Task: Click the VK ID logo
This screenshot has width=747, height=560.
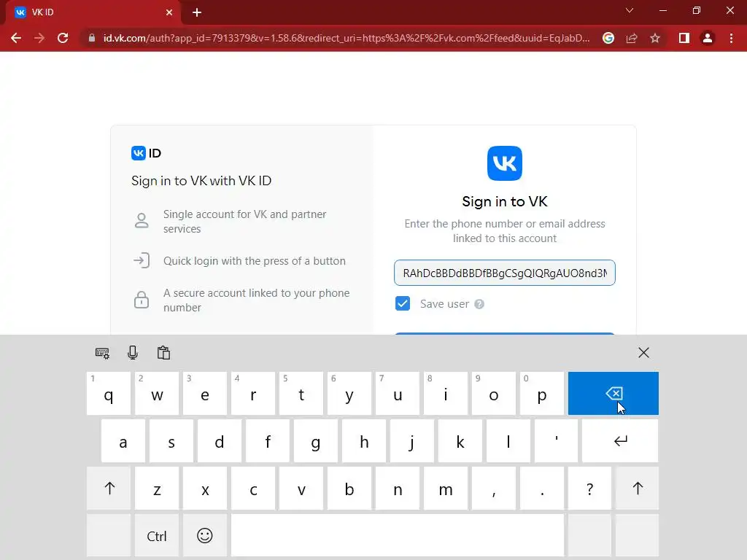Action: coord(146,153)
